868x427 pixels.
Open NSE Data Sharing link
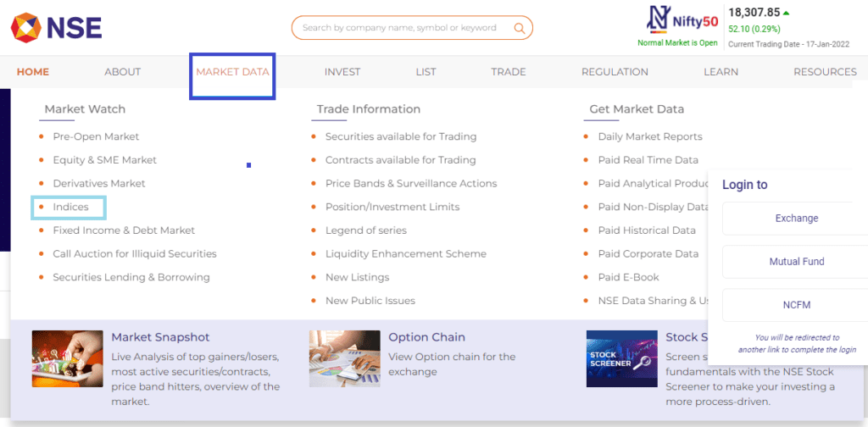[653, 301]
